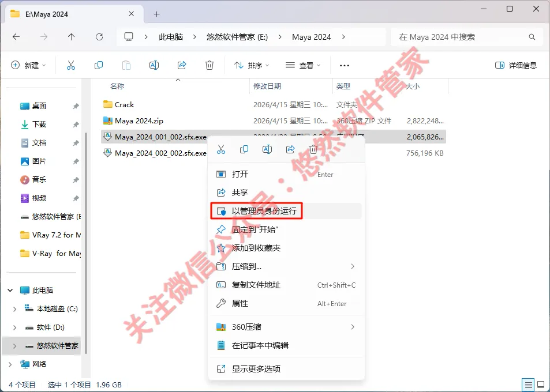Expand the 软件 (D:) tree node
Viewport: 550px width, 392px height.
(14, 327)
